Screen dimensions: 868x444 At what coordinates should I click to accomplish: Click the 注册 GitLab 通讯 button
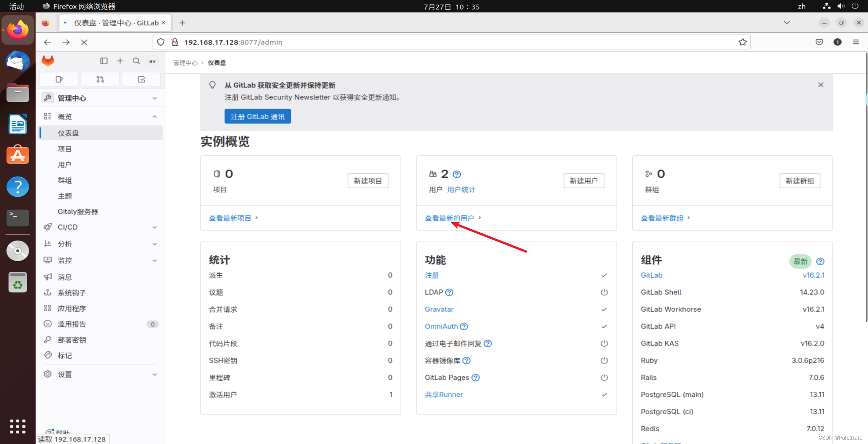[258, 117]
